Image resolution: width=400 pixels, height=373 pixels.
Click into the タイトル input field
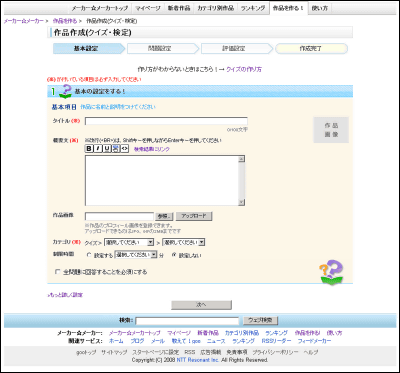[x=166, y=121]
